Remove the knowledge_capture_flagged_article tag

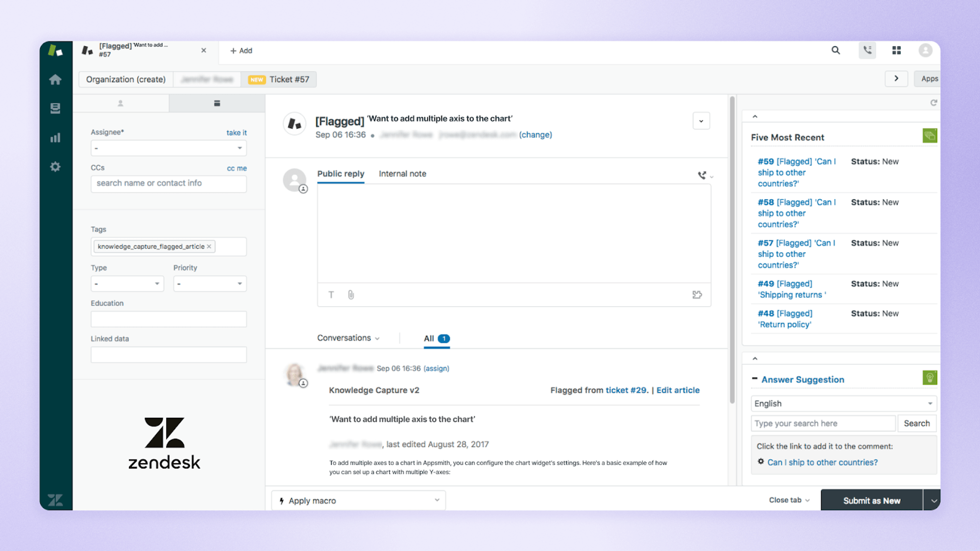point(209,246)
